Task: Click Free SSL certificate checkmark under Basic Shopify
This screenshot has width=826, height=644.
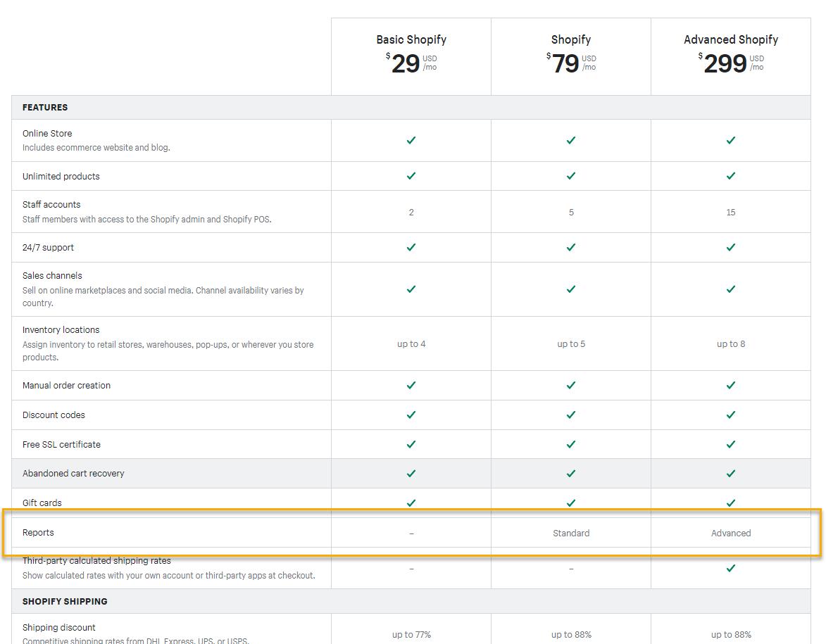Action: coord(411,444)
